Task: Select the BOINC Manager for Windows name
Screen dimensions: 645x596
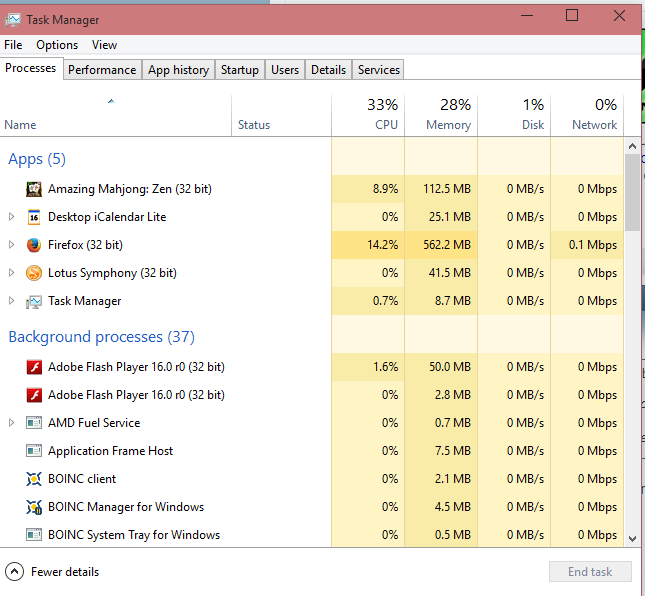Action: tap(126, 507)
